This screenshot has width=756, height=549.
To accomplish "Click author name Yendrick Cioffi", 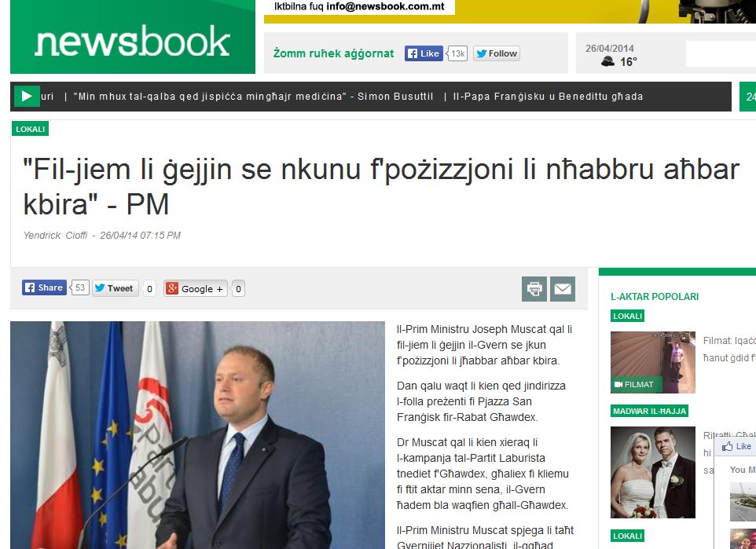I will point(56,235).
